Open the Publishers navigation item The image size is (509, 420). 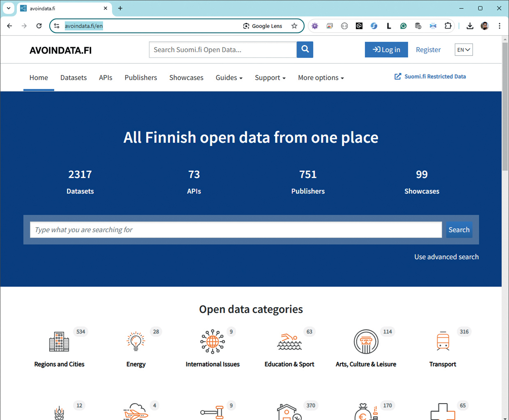tap(141, 78)
